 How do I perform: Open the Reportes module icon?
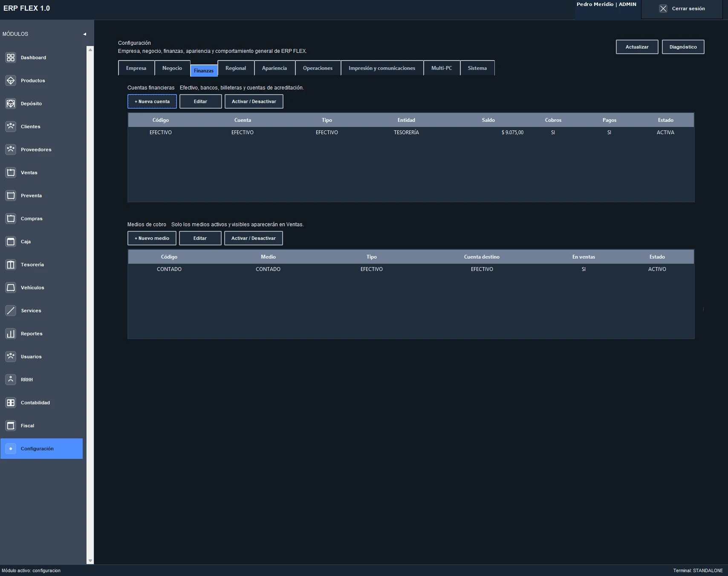(11, 334)
